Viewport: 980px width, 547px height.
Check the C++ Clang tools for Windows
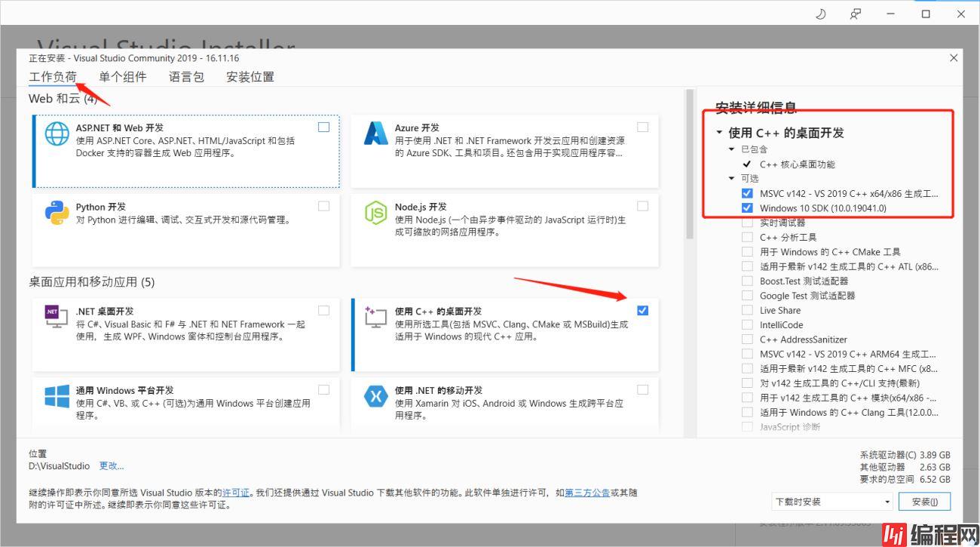click(747, 413)
